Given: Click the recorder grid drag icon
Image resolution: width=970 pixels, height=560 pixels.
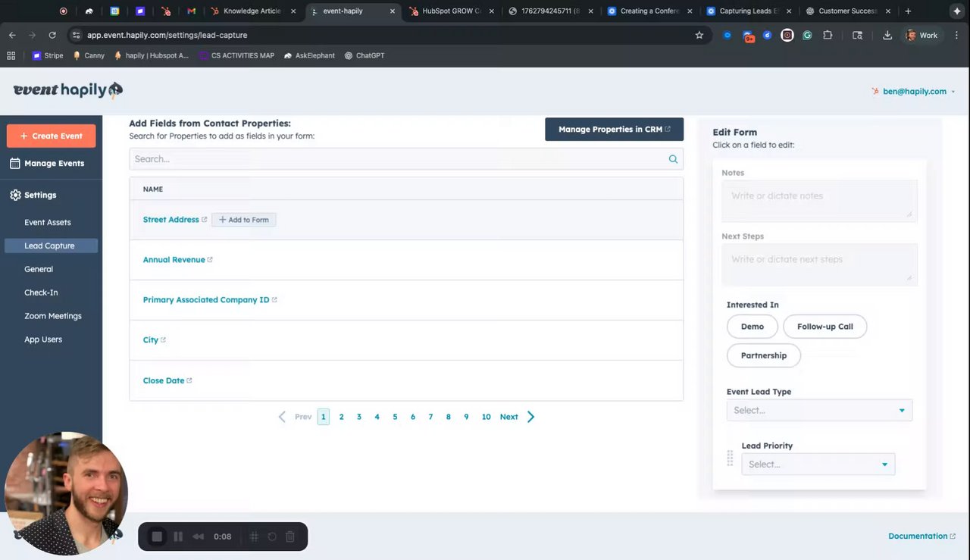Looking at the screenshot, I should [255, 537].
